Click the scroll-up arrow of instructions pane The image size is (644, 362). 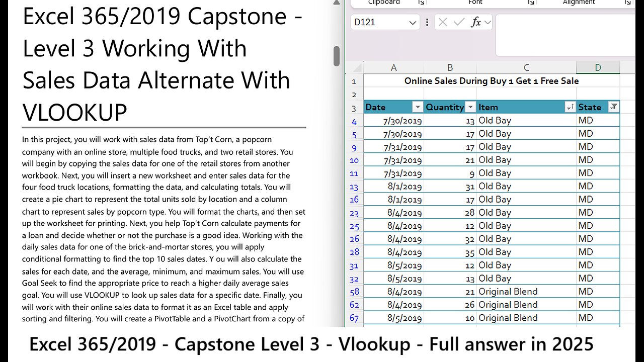click(x=337, y=3)
